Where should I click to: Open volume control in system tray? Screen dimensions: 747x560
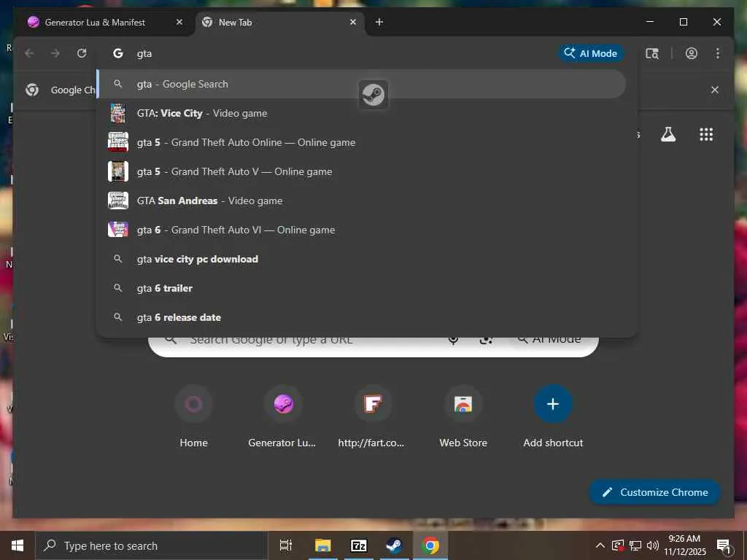(653, 545)
